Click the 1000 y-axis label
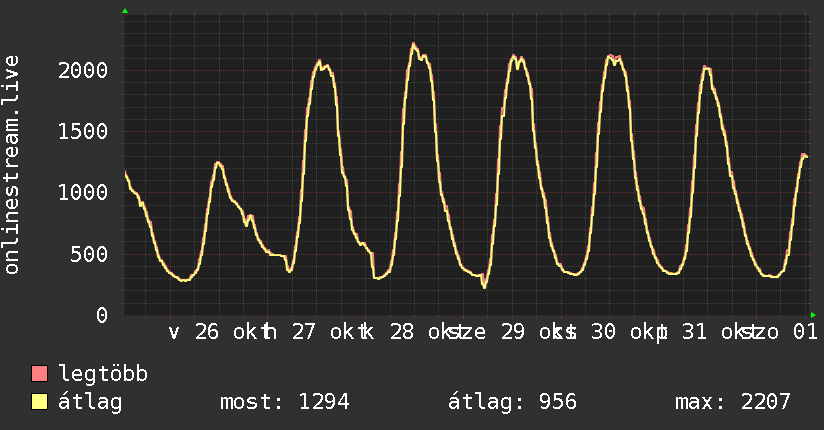Viewport: 824px width, 430px height. tap(83, 192)
